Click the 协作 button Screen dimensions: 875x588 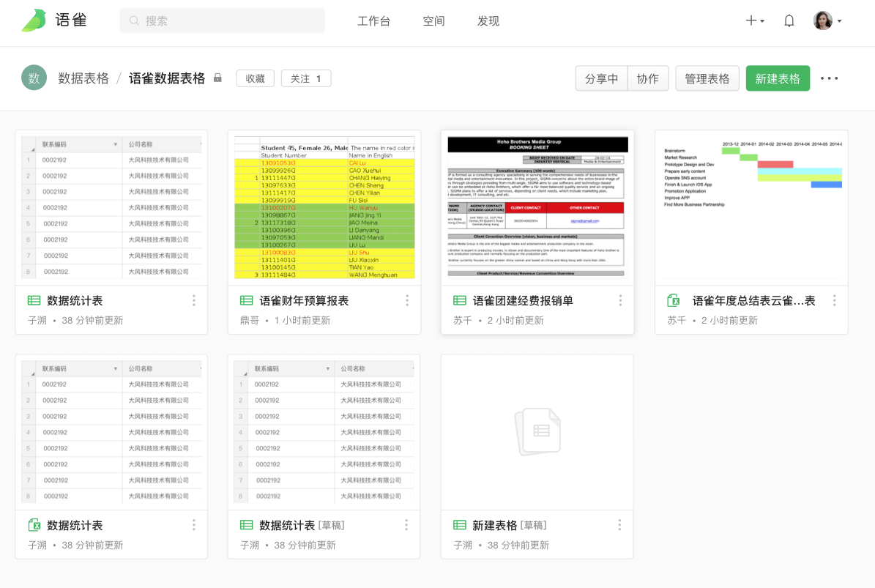(x=648, y=78)
